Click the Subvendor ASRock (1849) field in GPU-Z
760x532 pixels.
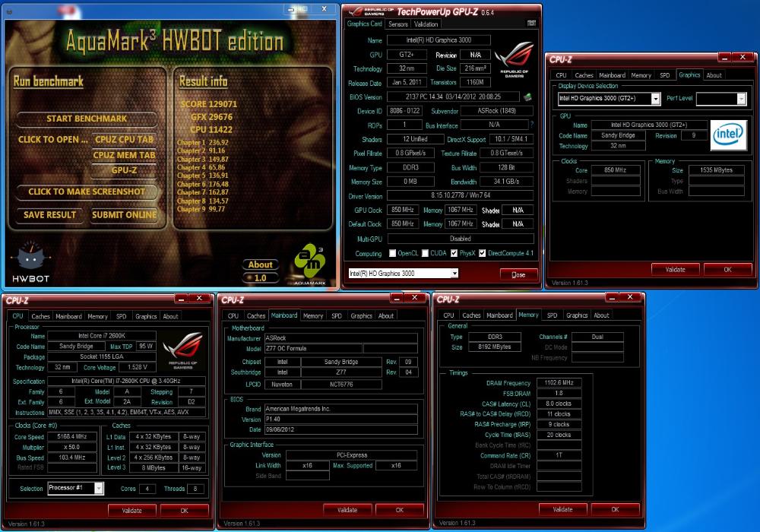point(497,111)
